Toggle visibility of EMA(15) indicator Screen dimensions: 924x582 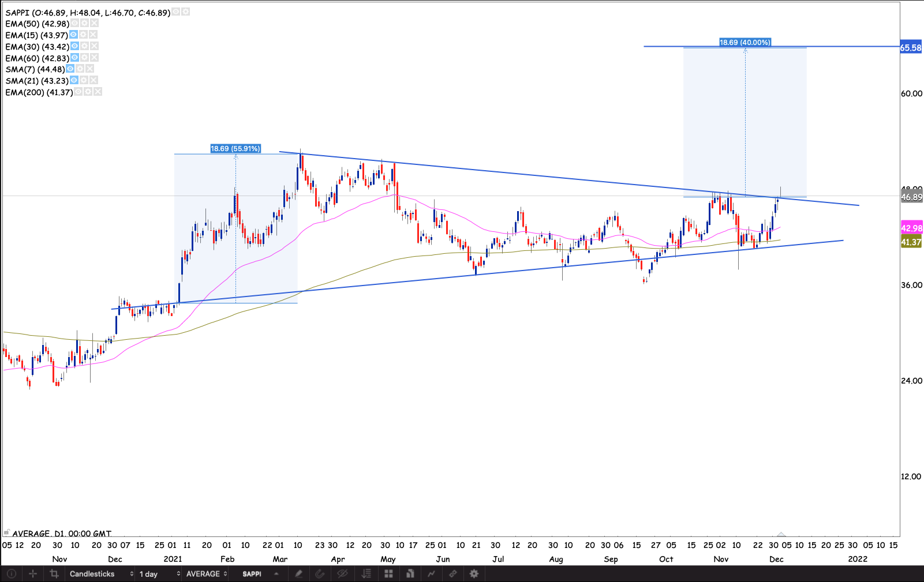(x=73, y=35)
